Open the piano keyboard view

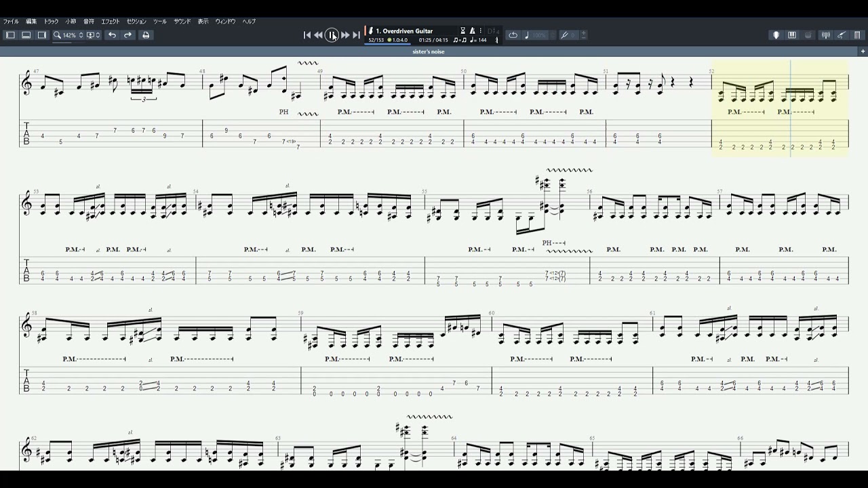click(791, 35)
